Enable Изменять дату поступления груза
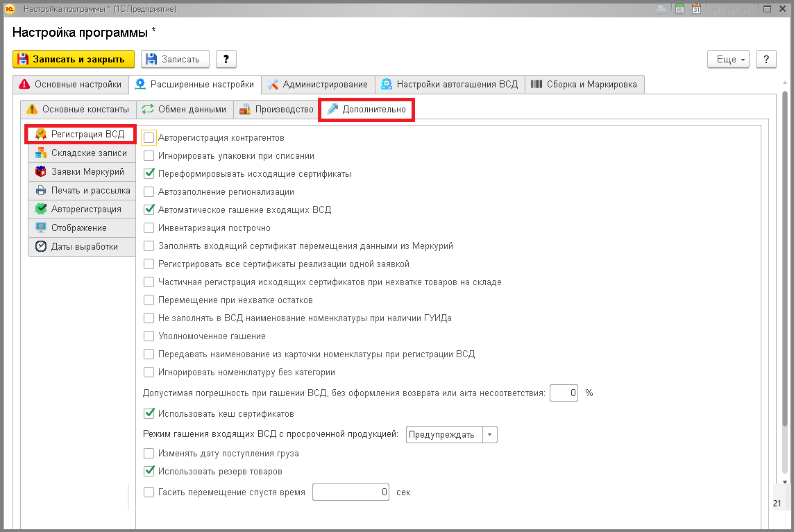The height and width of the screenshot is (532, 794). pyautogui.click(x=149, y=454)
